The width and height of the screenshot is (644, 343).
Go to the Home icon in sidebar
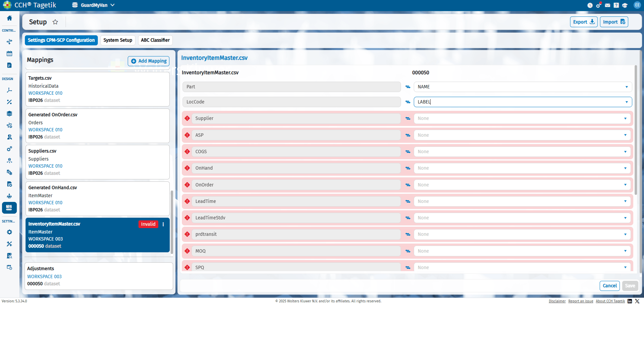9,18
